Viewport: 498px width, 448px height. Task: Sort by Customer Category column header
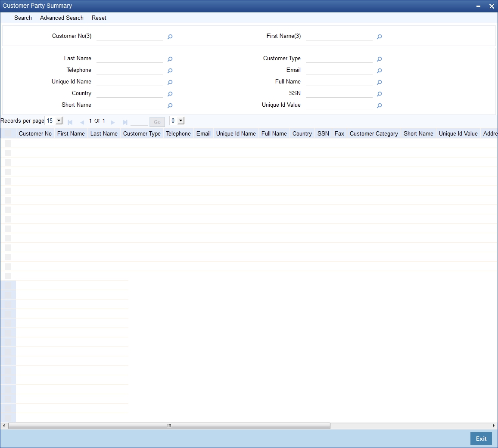tap(374, 133)
